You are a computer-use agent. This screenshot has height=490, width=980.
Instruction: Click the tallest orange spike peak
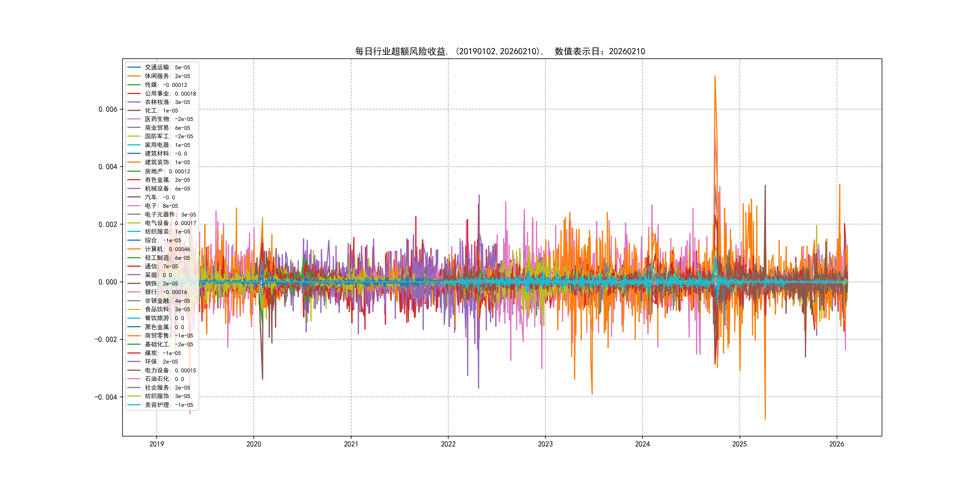point(715,77)
